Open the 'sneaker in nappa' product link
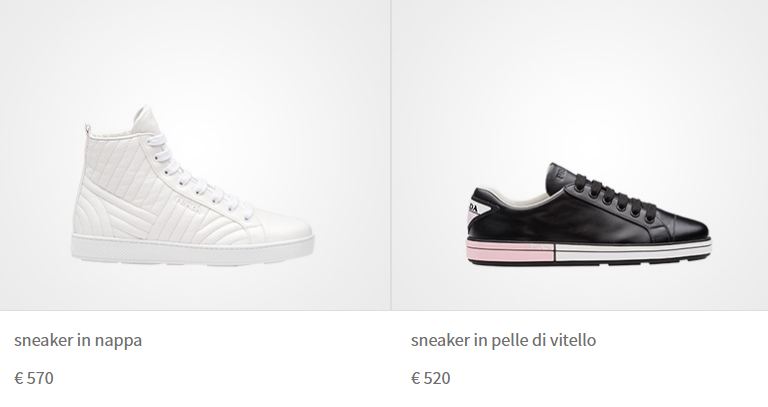This screenshot has height=407, width=768. pos(78,340)
